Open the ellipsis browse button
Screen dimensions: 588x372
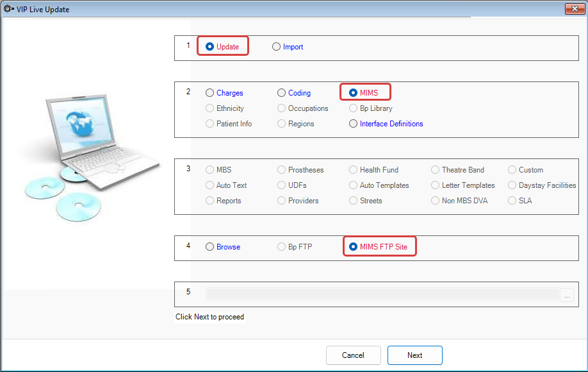pyautogui.click(x=567, y=294)
